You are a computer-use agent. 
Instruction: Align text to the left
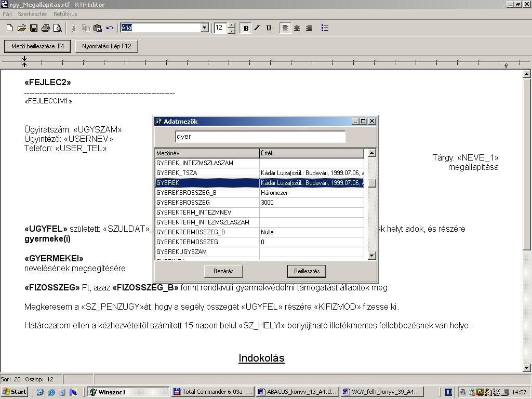(285, 28)
